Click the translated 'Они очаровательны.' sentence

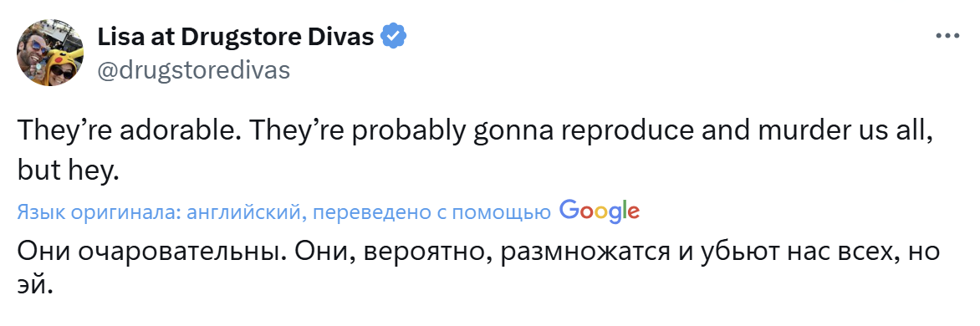[x=148, y=253]
